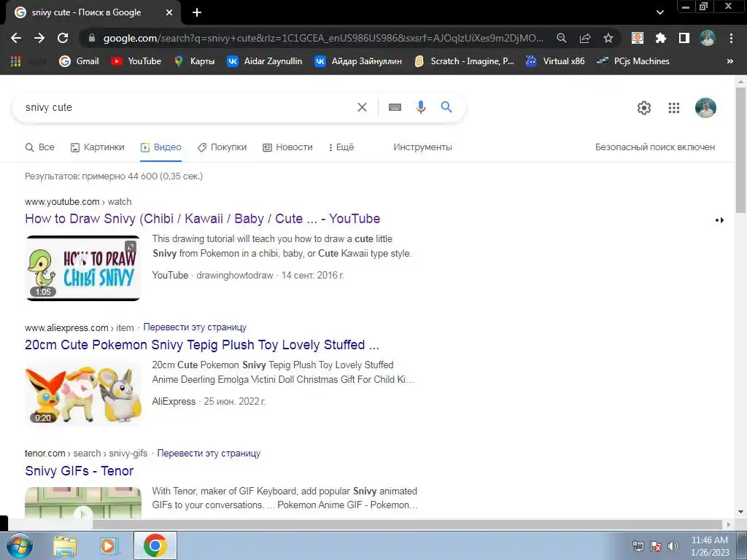Screen dimensions: 747x560
Task: Open Google account avatar
Action: 705,108
